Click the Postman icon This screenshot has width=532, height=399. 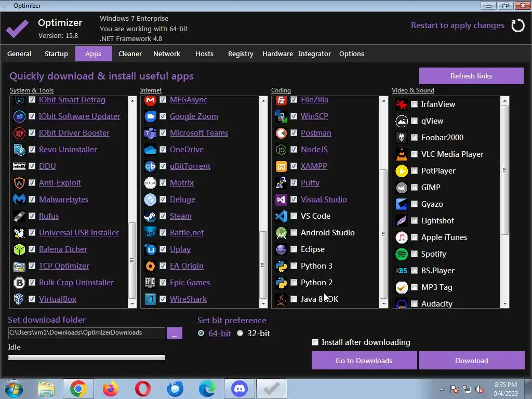click(281, 133)
